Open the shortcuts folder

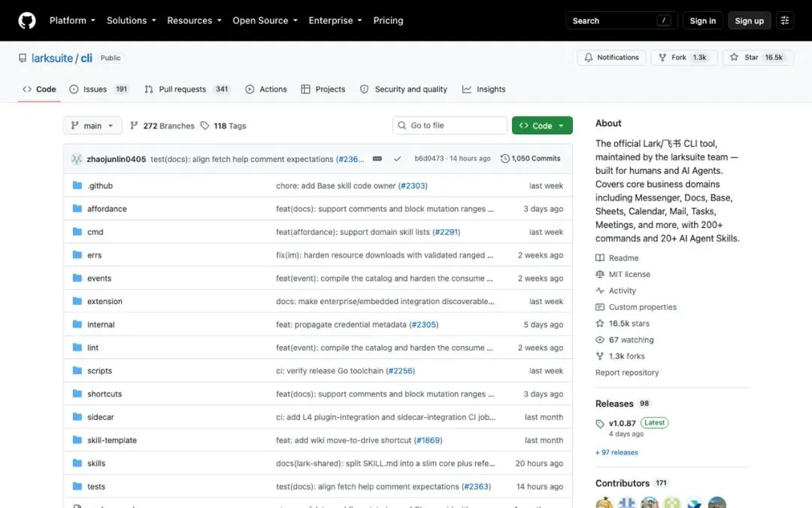pos(105,394)
